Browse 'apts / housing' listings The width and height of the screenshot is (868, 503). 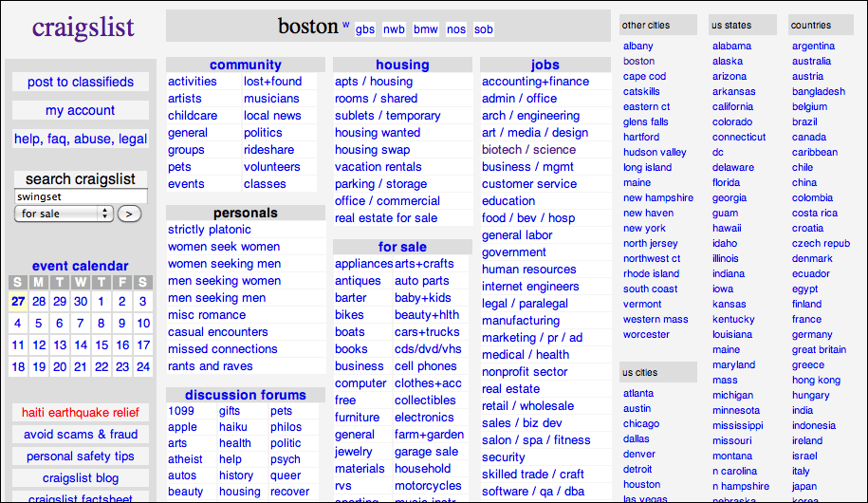(x=374, y=82)
